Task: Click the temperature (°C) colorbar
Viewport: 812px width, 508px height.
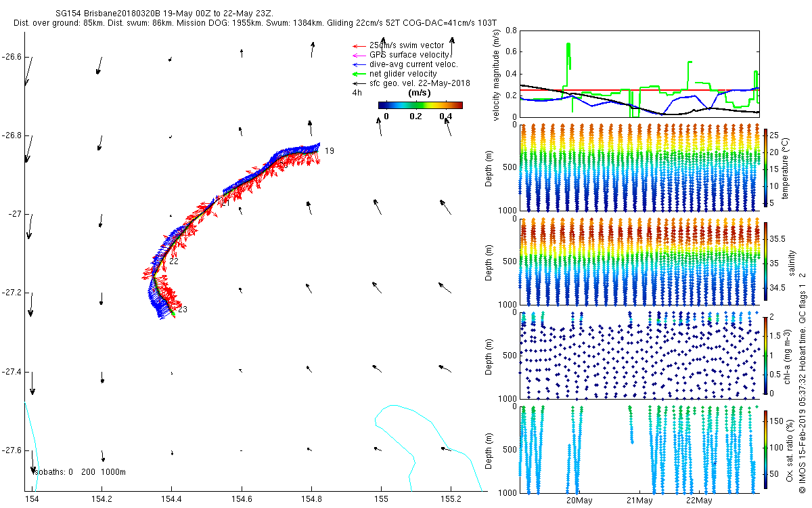Action: tap(765, 167)
